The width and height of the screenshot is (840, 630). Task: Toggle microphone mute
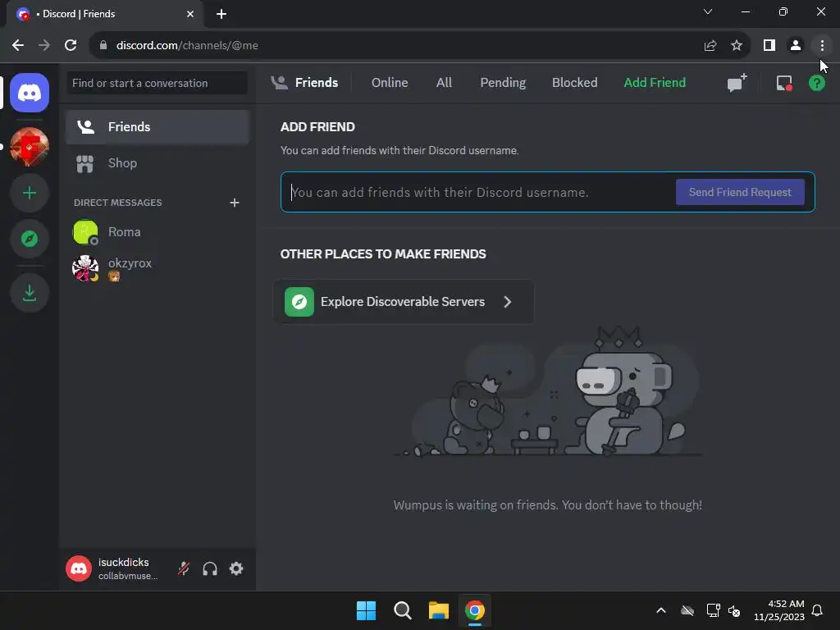(x=184, y=568)
